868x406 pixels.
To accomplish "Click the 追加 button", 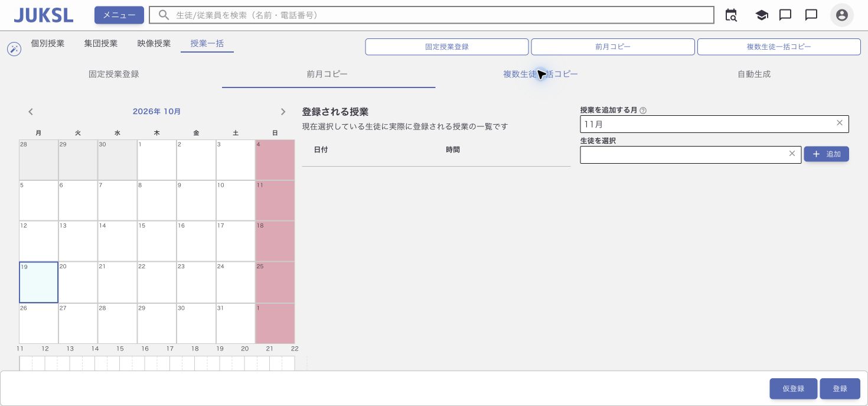I will pos(826,154).
